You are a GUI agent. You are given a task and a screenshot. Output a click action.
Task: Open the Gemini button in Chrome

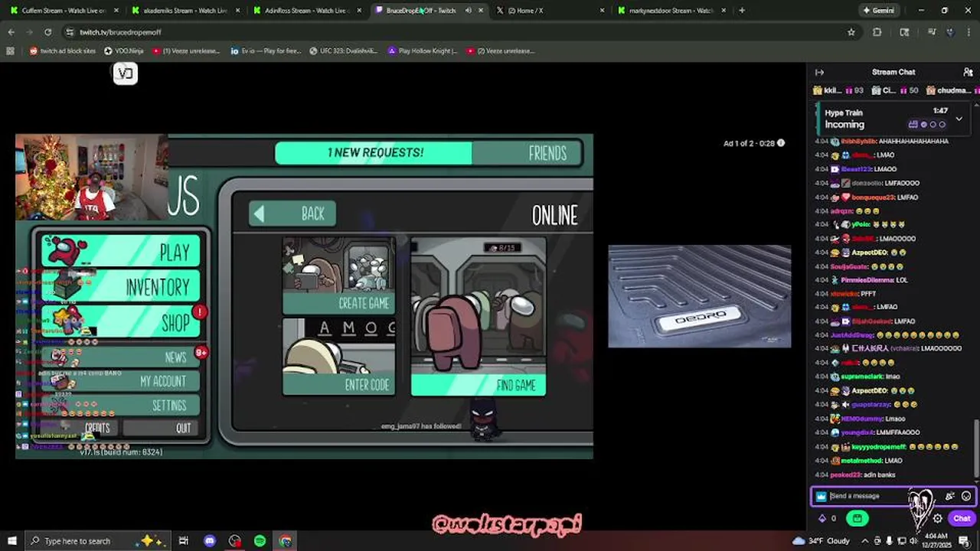tap(878, 11)
